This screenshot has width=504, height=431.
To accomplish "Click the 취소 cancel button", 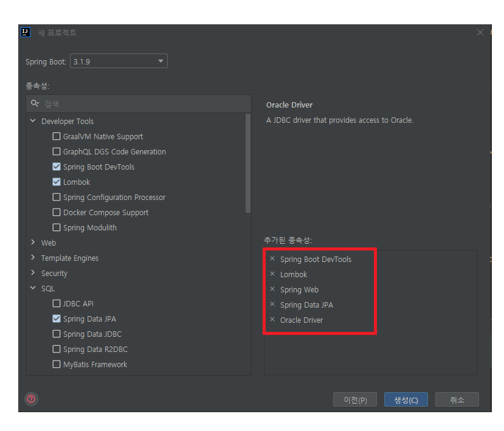I will coord(457,399).
